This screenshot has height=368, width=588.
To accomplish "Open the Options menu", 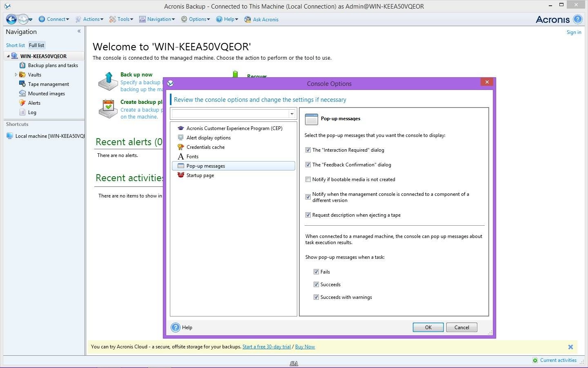I will coord(196,19).
